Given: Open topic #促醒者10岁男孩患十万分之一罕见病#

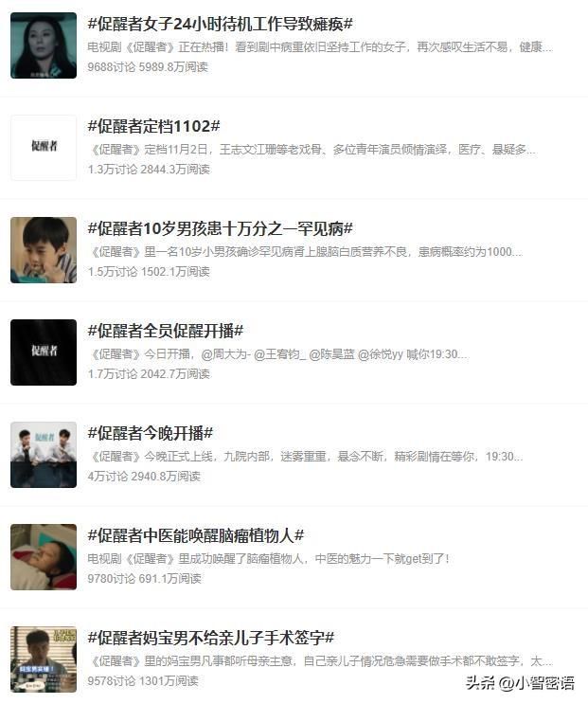Looking at the screenshot, I should pos(221,228).
